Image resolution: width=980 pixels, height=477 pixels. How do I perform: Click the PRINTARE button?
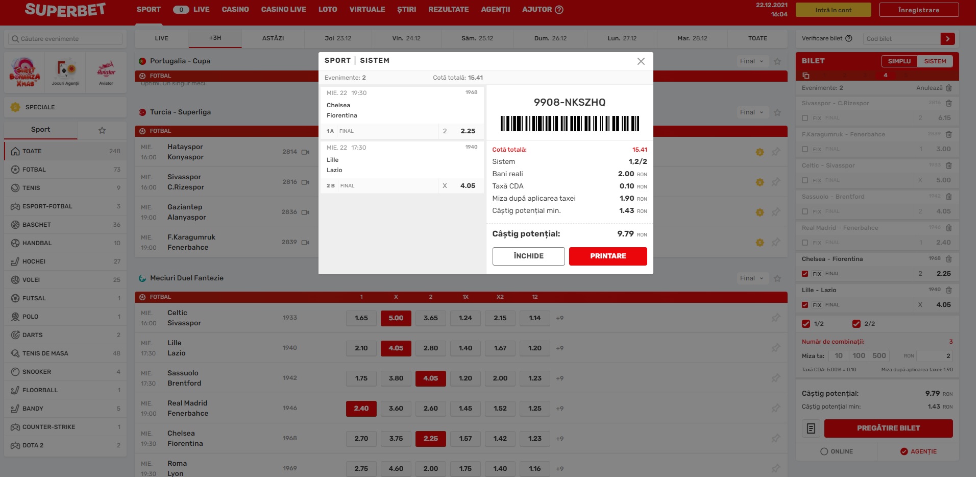(x=608, y=256)
